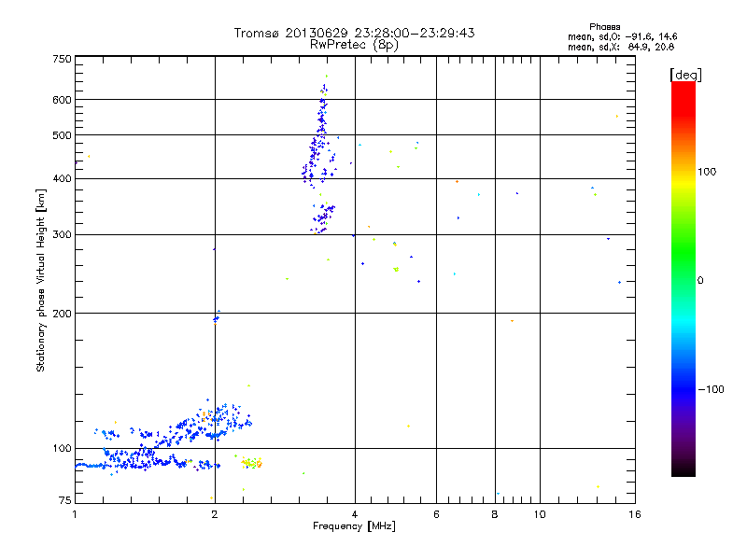Click the Tromsø date and time plot title
Screen dimensions: 747x560
(x=354, y=33)
